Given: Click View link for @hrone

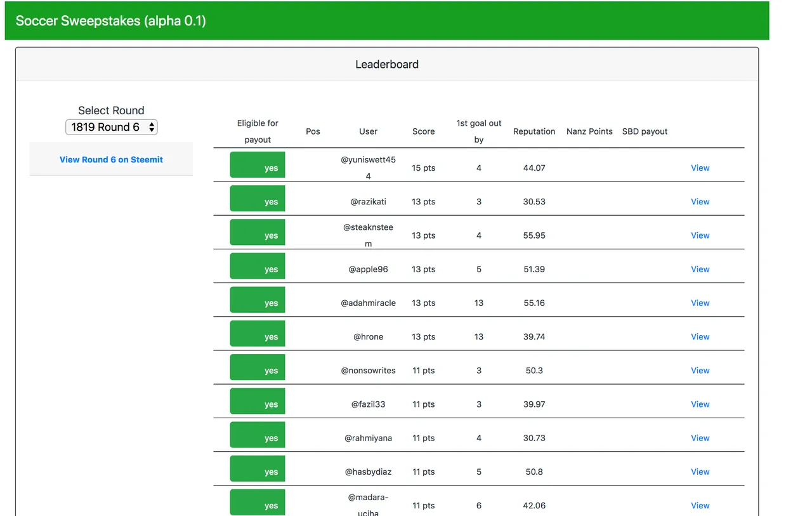Looking at the screenshot, I should coord(700,336).
